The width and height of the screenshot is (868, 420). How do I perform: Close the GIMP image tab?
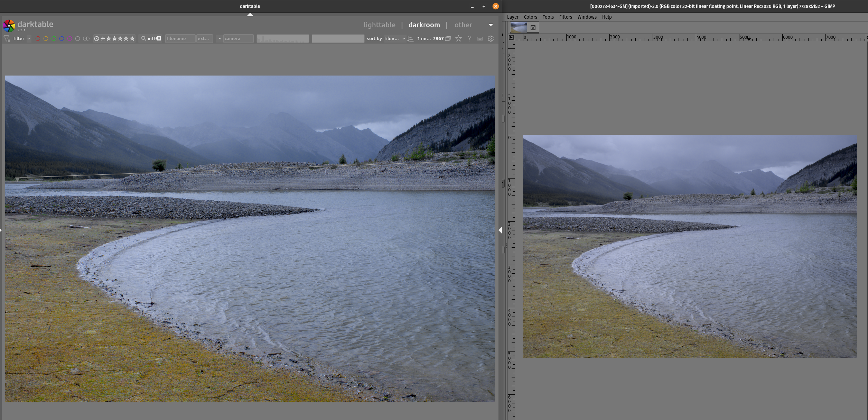tap(533, 28)
